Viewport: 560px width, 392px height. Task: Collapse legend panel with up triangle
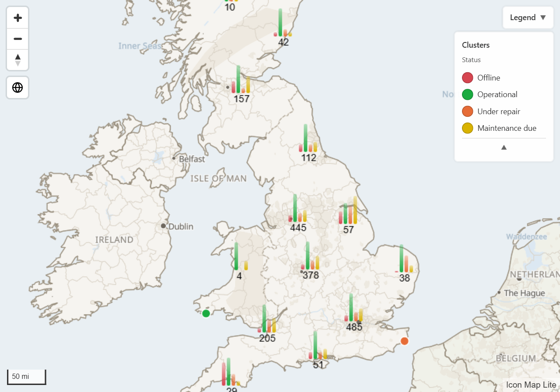click(x=504, y=147)
